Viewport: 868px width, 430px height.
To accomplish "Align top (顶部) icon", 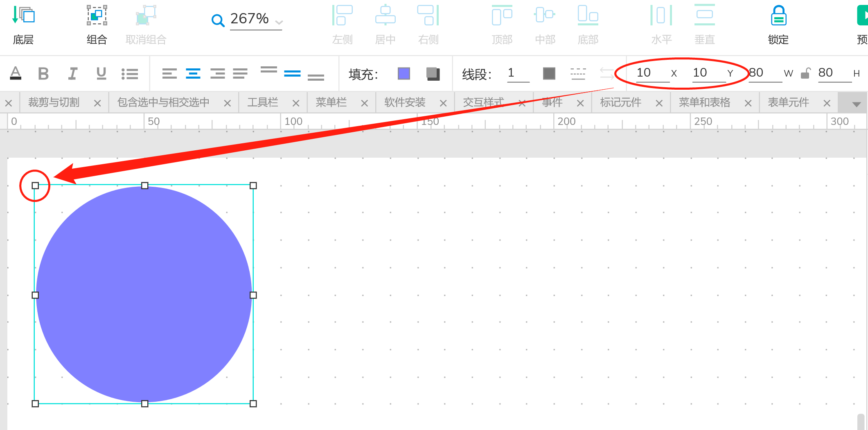I will click(502, 16).
